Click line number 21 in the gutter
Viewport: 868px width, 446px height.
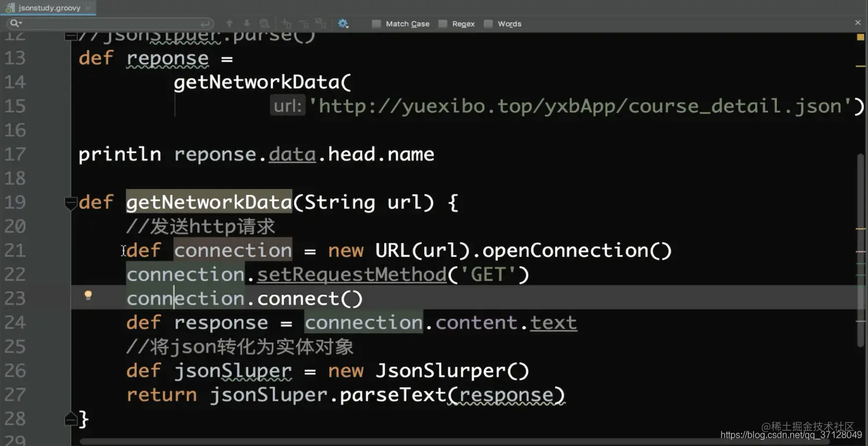15,250
